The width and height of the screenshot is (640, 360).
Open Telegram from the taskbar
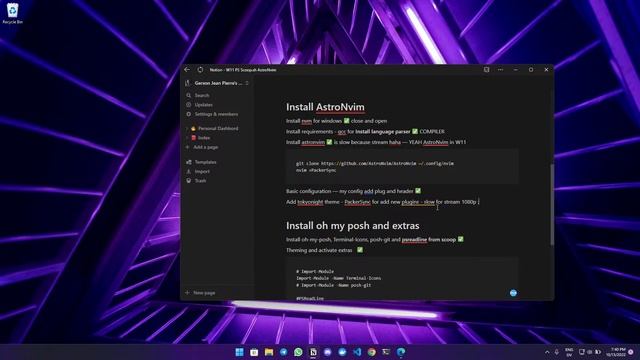click(284, 352)
